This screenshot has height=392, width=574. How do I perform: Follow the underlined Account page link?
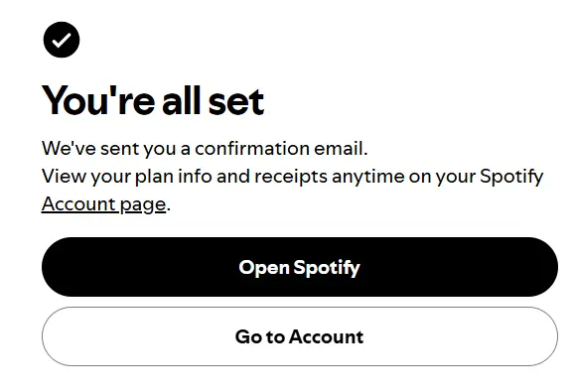pos(104,204)
